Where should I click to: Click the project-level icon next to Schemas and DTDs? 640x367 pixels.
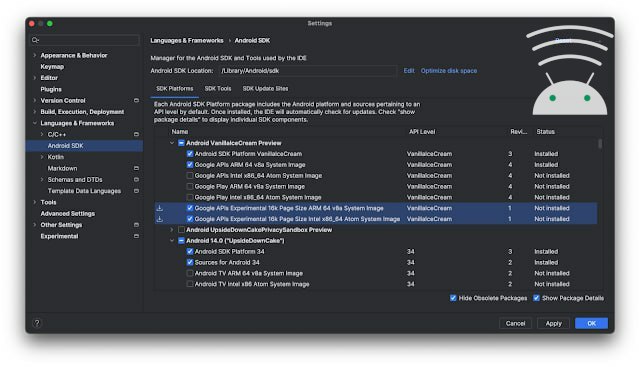[136, 180]
